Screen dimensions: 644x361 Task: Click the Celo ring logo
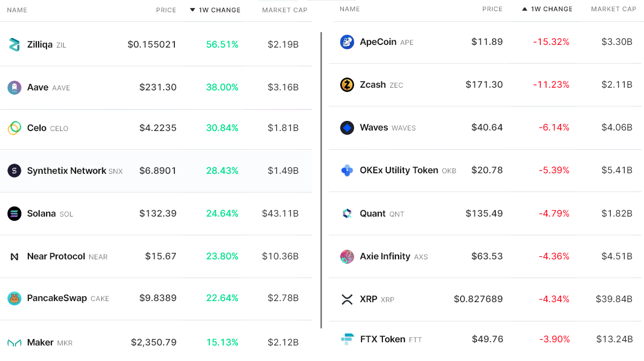(14, 128)
